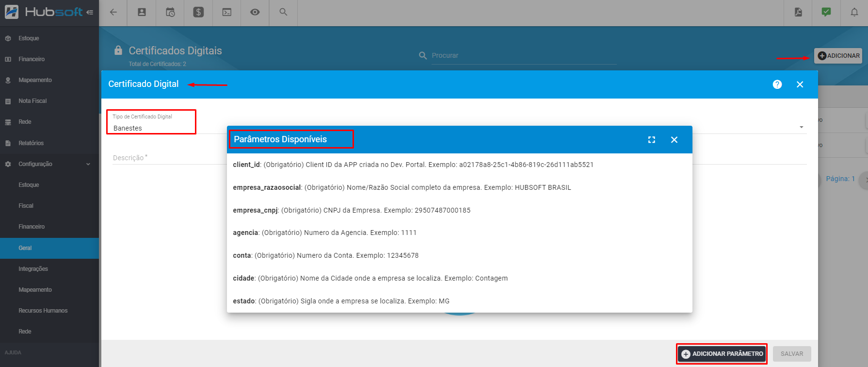Click the magnifier icon beside Procurar

point(423,56)
